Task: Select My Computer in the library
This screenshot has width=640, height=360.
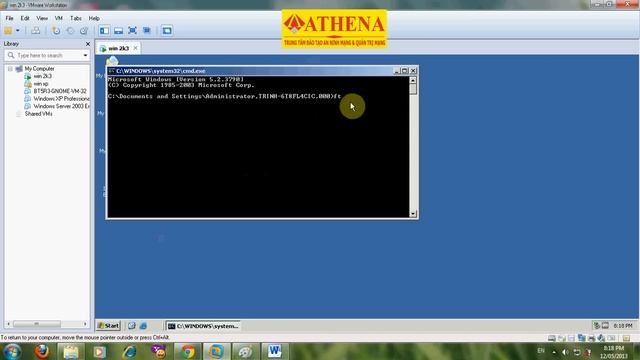Action: pyautogui.click(x=39, y=69)
